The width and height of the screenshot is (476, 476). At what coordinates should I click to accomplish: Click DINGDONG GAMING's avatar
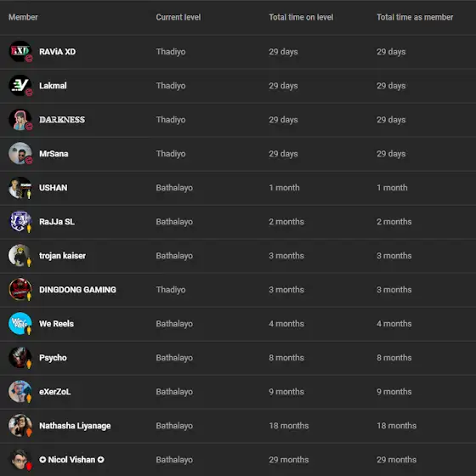click(x=20, y=289)
